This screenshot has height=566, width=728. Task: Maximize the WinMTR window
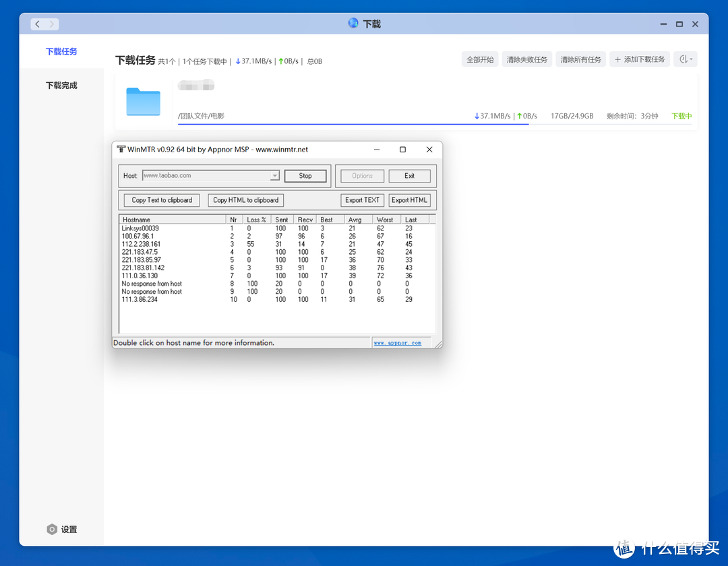[402, 150]
